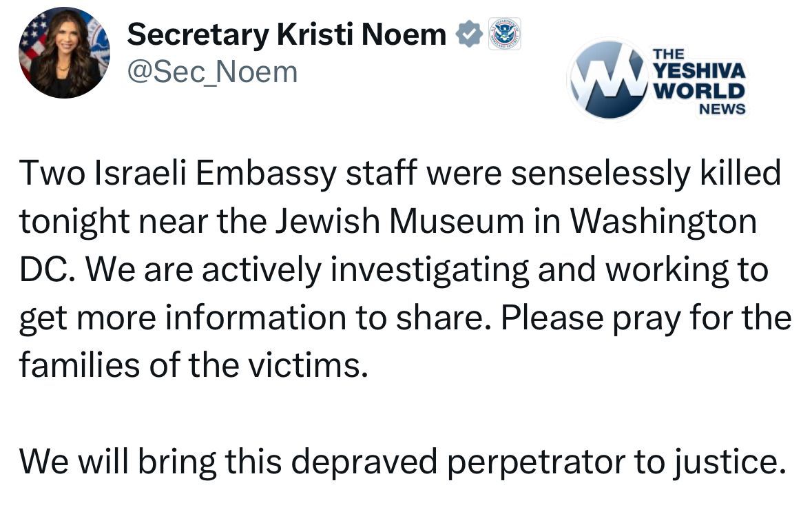812x523 pixels.
Task: Click the round blue W logo
Action: click(608, 79)
